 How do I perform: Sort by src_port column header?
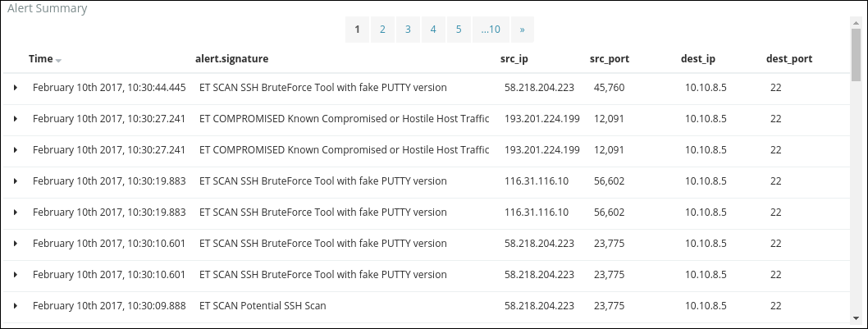coord(610,59)
